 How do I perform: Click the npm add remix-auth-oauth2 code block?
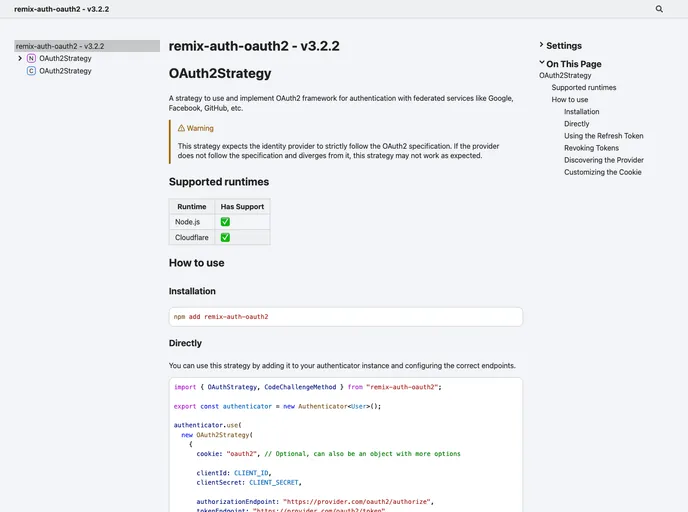coord(345,316)
